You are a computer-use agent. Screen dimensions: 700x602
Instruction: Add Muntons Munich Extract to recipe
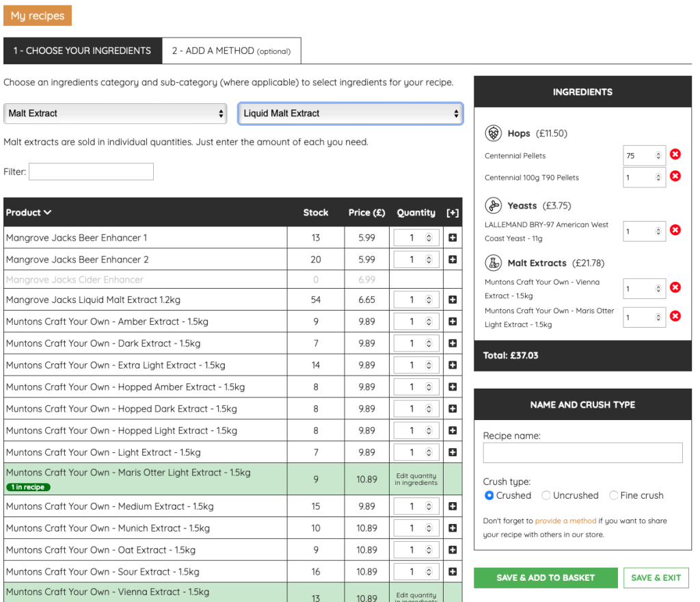click(x=453, y=528)
